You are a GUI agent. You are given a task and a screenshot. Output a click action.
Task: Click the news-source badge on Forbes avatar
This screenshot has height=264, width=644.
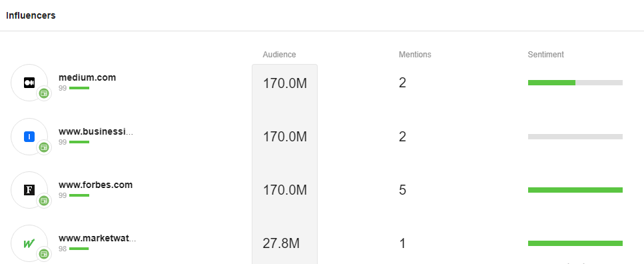pyautogui.click(x=44, y=201)
